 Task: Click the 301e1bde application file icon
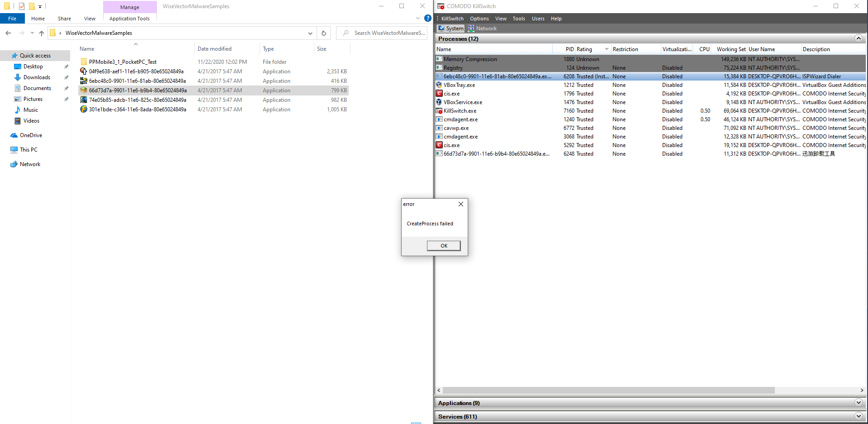[x=84, y=110]
